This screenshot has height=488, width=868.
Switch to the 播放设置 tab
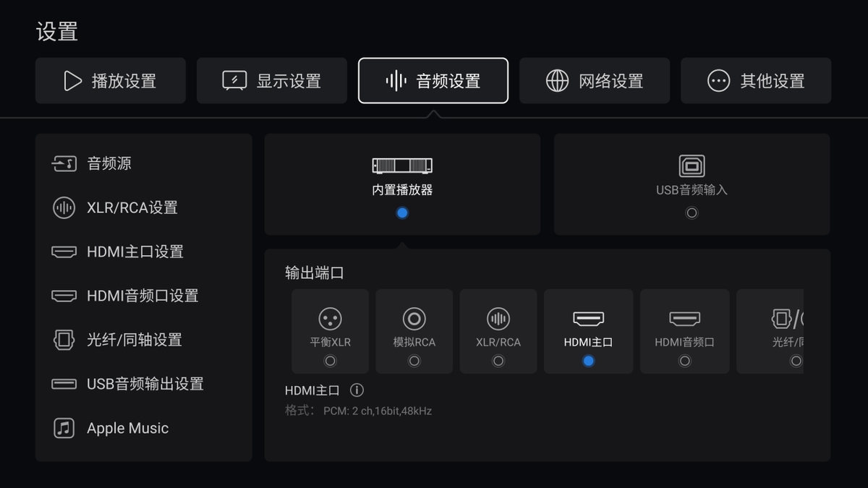111,81
